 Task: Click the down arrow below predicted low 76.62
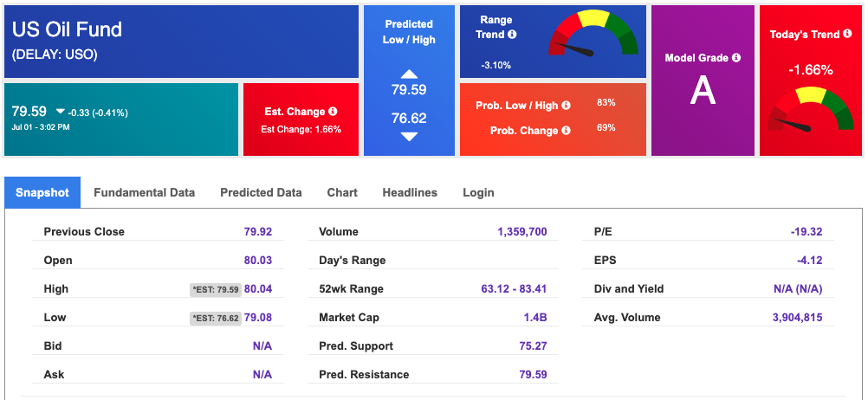coord(409,137)
